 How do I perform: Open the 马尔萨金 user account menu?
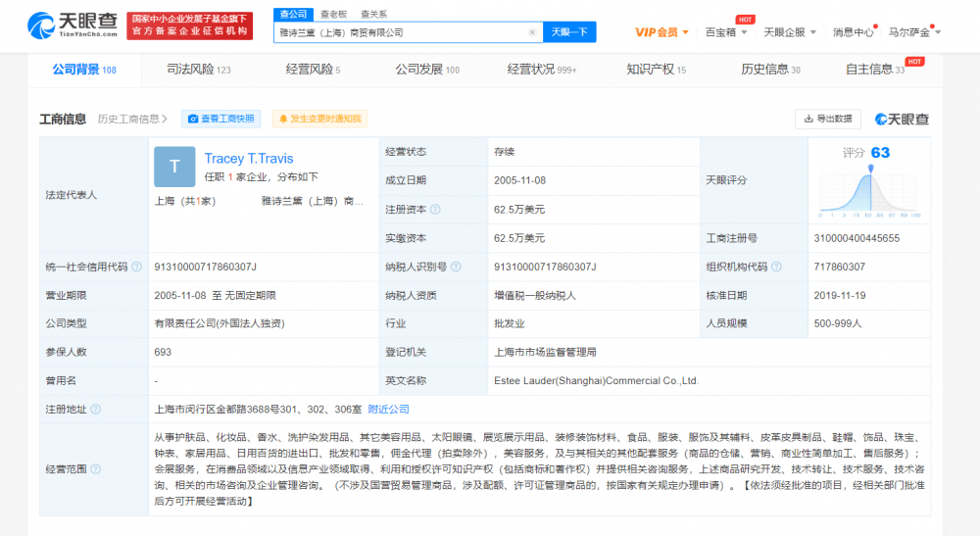point(913,32)
